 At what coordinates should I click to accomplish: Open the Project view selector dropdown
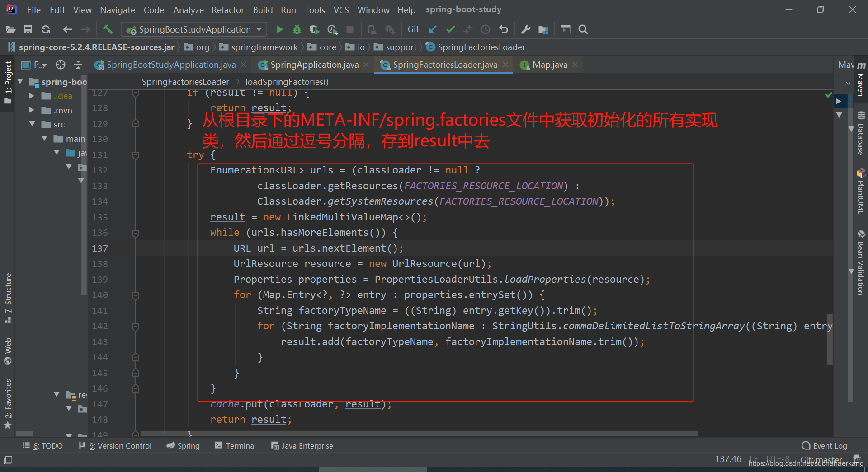click(35, 65)
